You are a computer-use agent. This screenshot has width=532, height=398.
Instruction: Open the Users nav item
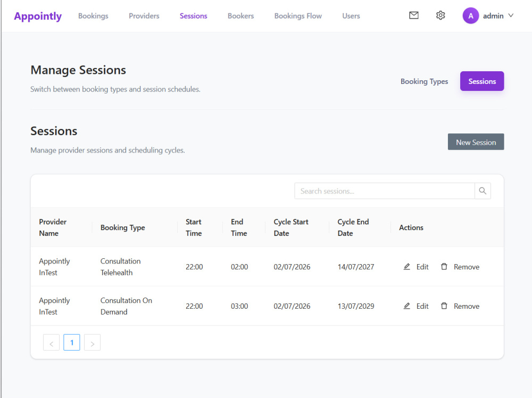click(x=351, y=16)
